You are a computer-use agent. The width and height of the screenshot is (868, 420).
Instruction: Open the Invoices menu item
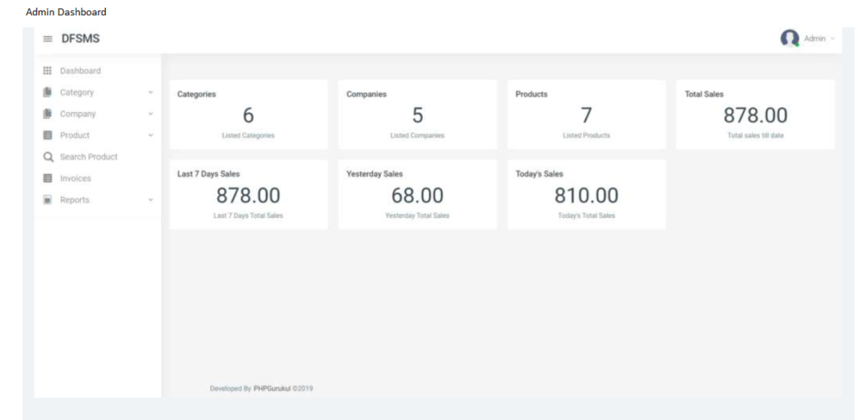pyautogui.click(x=75, y=178)
